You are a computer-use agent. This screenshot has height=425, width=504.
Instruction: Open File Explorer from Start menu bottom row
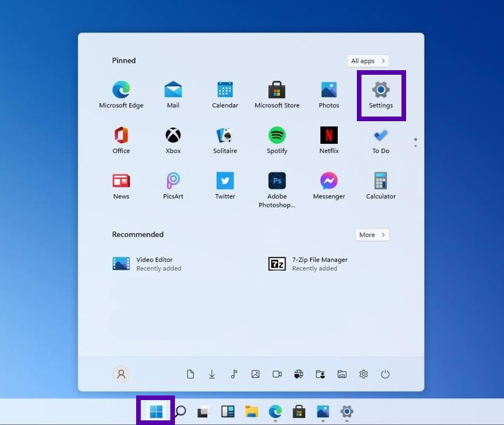342,374
